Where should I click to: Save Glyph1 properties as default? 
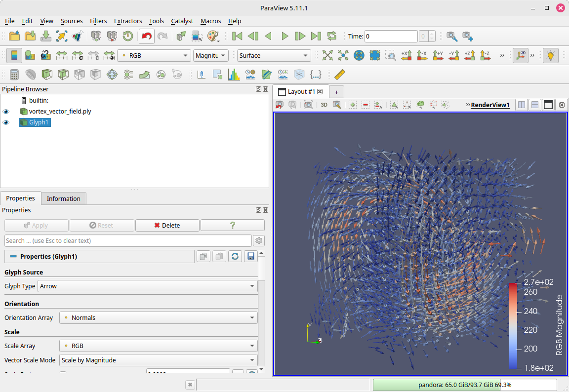pyautogui.click(x=250, y=256)
